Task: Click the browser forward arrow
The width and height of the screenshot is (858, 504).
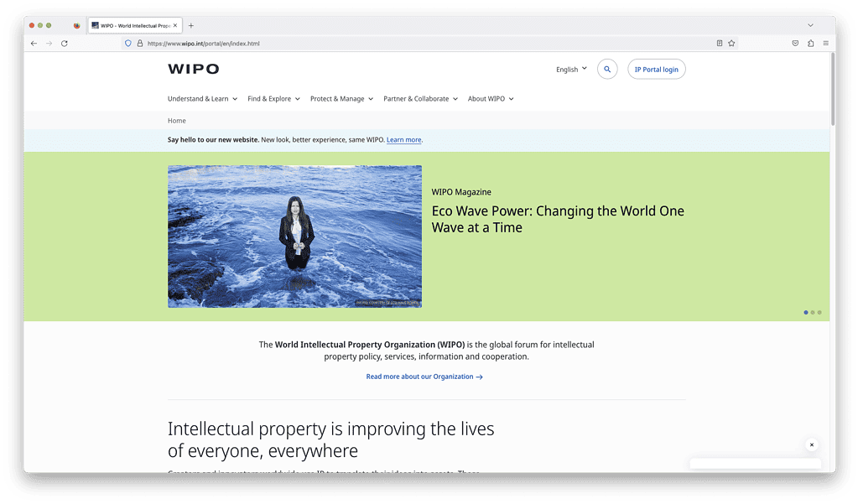Action: coord(49,44)
